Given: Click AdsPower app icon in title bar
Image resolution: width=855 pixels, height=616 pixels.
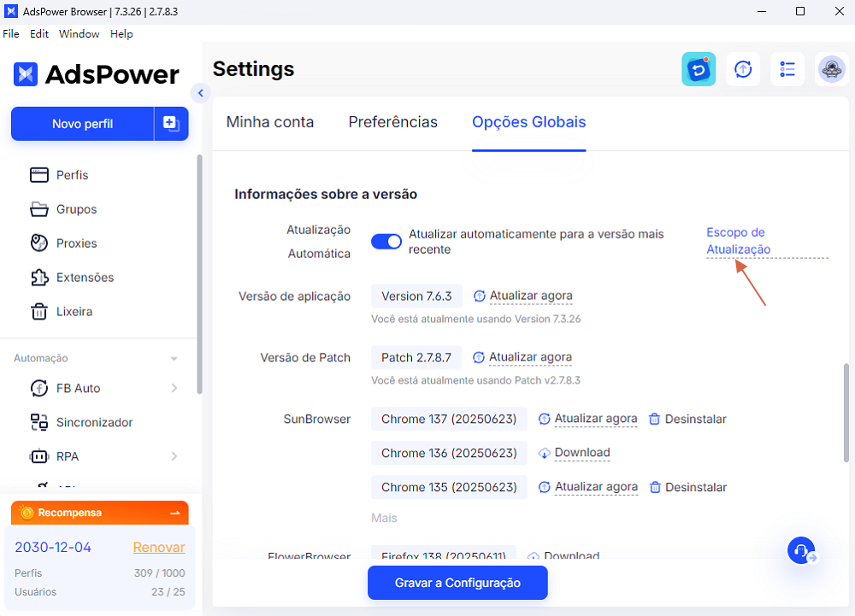Looking at the screenshot, I should (11, 11).
